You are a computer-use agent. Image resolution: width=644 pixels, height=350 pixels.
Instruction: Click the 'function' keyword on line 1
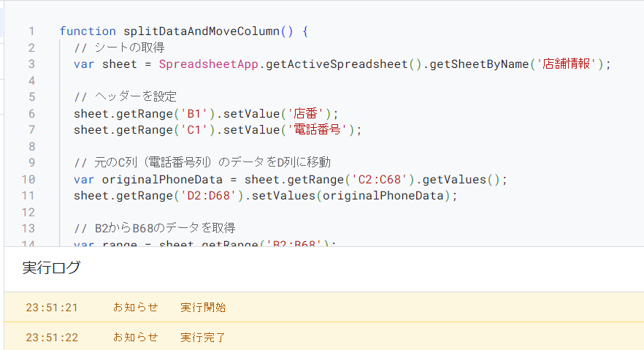tap(88, 31)
